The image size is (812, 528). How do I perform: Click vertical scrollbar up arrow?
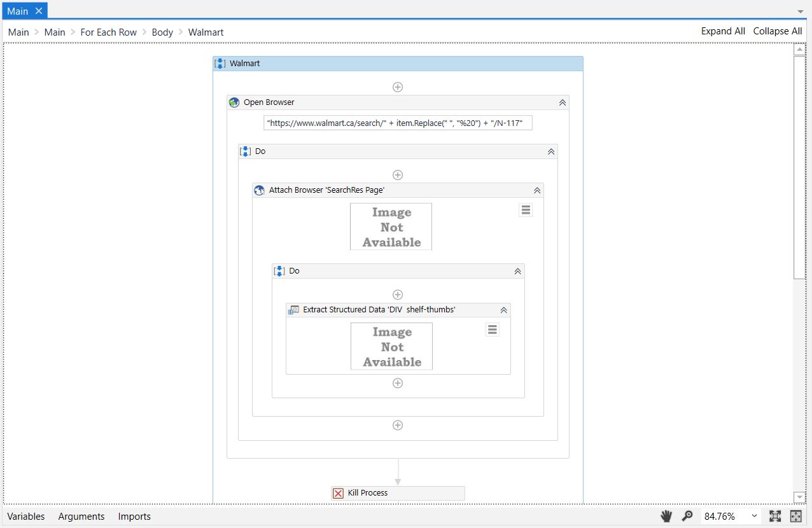click(800, 50)
